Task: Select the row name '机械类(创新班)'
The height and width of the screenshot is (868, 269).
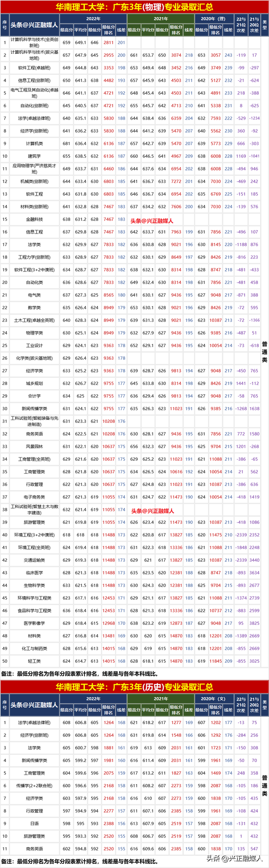Action: coord(34,181)
